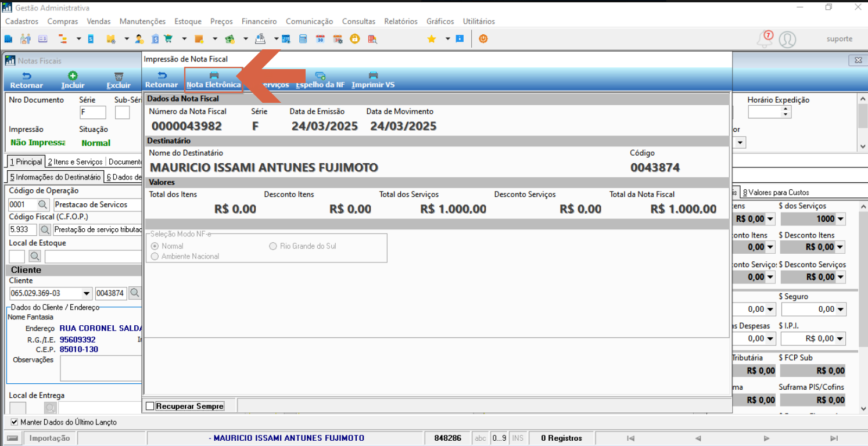Image resolution: width=868 pixels, height=446 pixels.
Task: Open the calculator icon in main toolbar
Action: pyautogui.click(x=303, y=39)
